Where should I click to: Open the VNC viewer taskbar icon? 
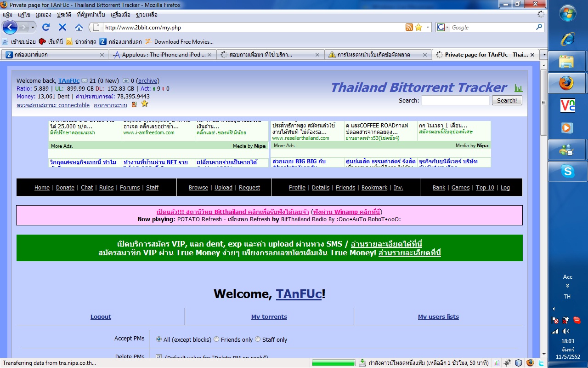pos(568,105)
